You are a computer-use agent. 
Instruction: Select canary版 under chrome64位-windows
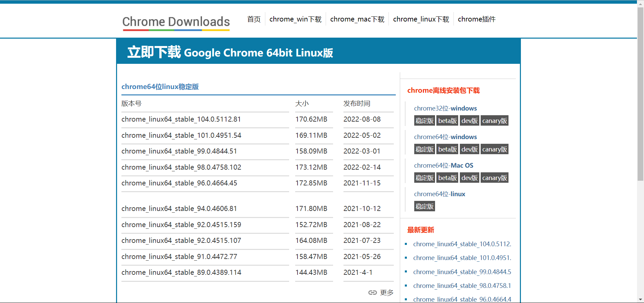point(494,149)
